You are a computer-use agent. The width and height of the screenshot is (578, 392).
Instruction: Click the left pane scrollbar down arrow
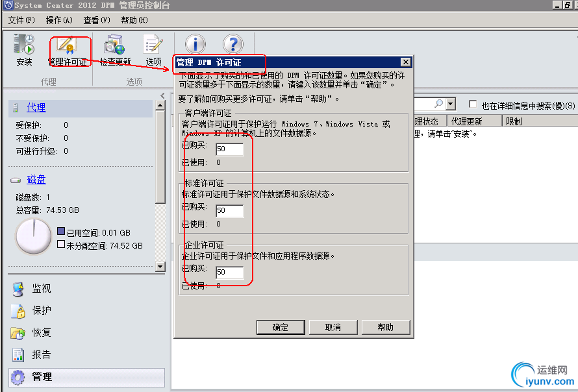[x=160, y=266]
